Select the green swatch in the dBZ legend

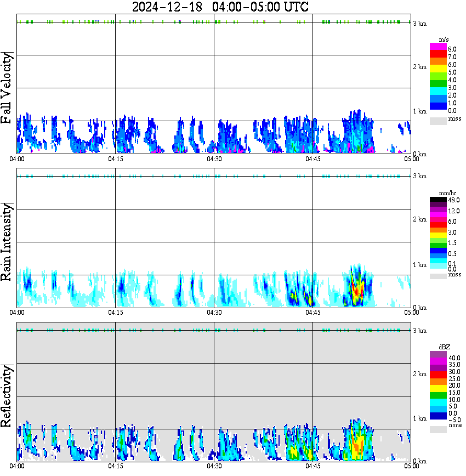[x=438, y=395]
